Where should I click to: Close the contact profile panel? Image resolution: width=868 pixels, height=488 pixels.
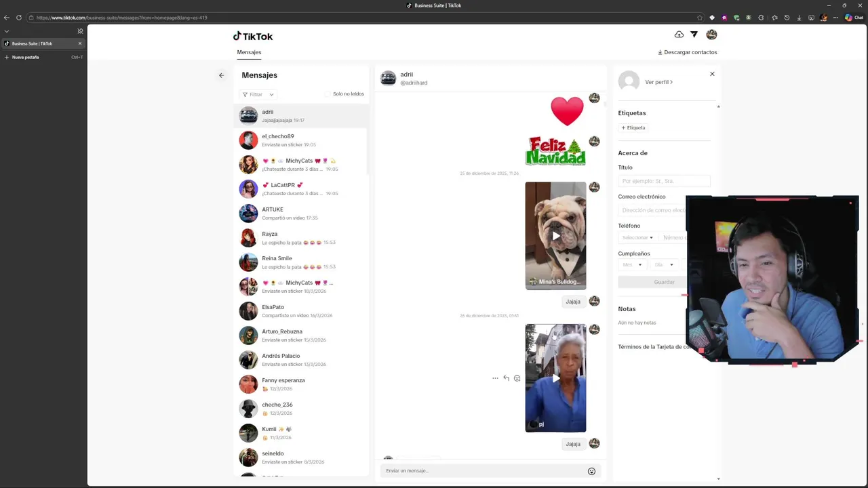pos(712,74)
